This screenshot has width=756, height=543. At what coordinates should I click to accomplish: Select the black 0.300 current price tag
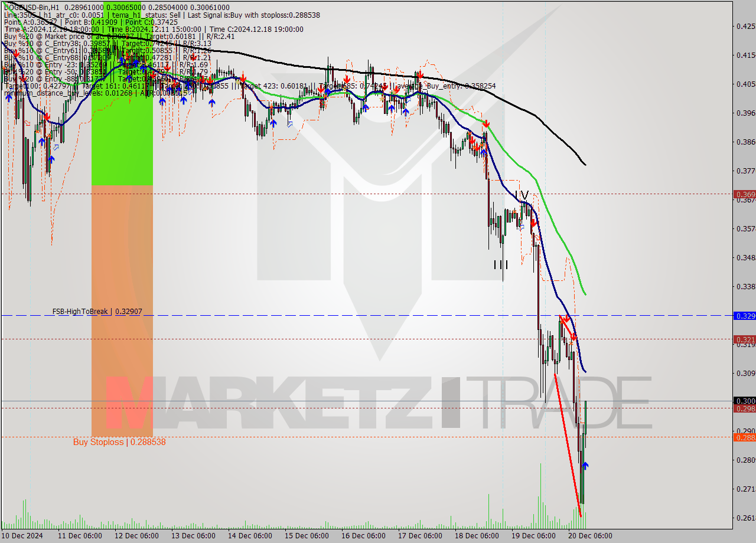coord(744,401)
